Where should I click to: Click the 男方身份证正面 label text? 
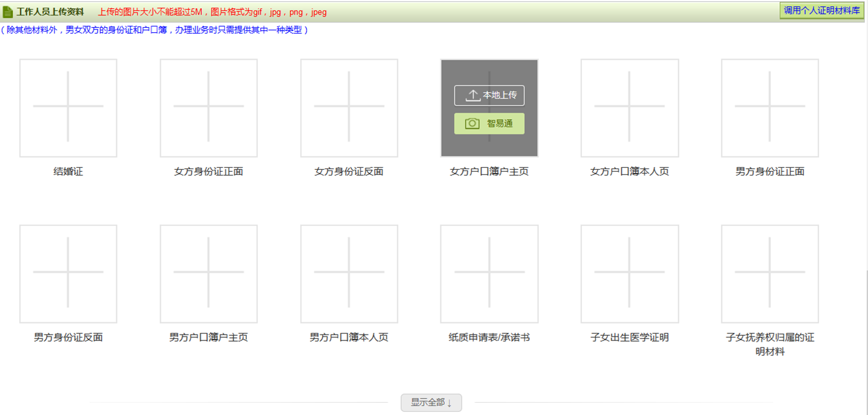point(770,172)
